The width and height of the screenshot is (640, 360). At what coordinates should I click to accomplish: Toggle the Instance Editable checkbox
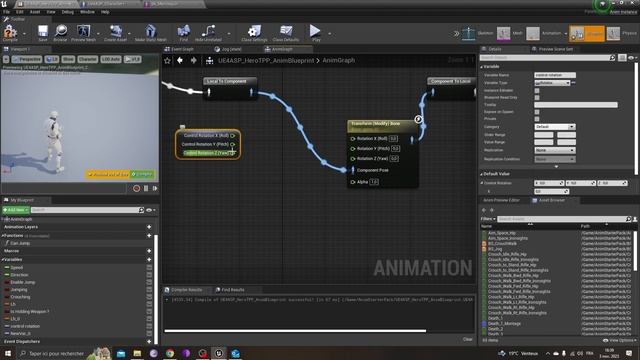coord(537,91)
